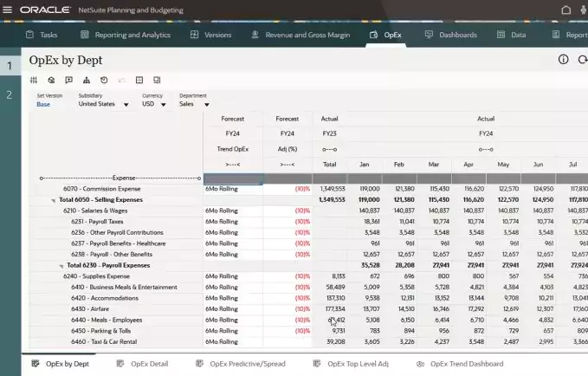Select the empty Adj (%) cell for 6460 Taxi

(288, 341)
